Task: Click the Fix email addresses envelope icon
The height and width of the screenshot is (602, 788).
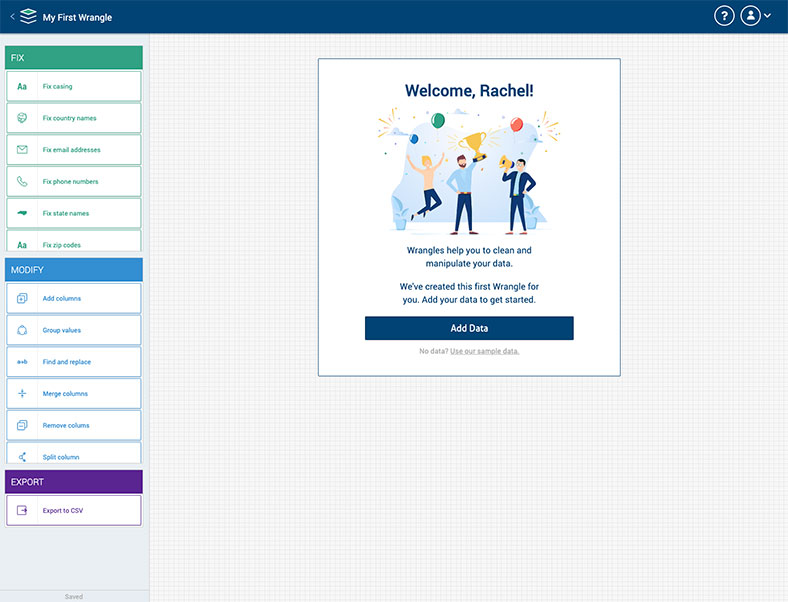Action: click(x=22, y=150)
